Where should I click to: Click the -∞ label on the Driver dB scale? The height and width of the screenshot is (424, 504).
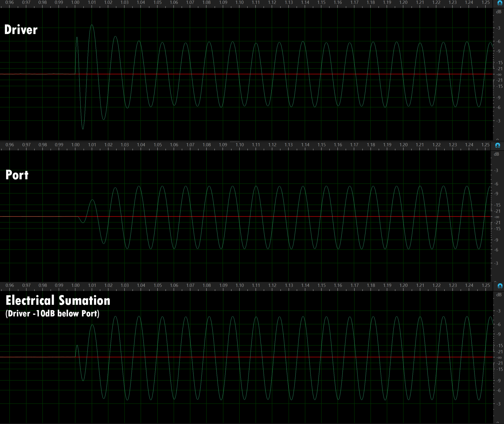point(499,75)
